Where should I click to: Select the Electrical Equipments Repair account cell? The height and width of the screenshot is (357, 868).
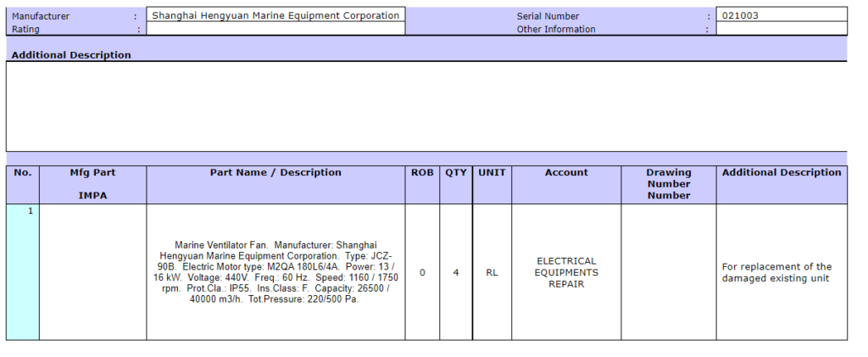(566, 272)
